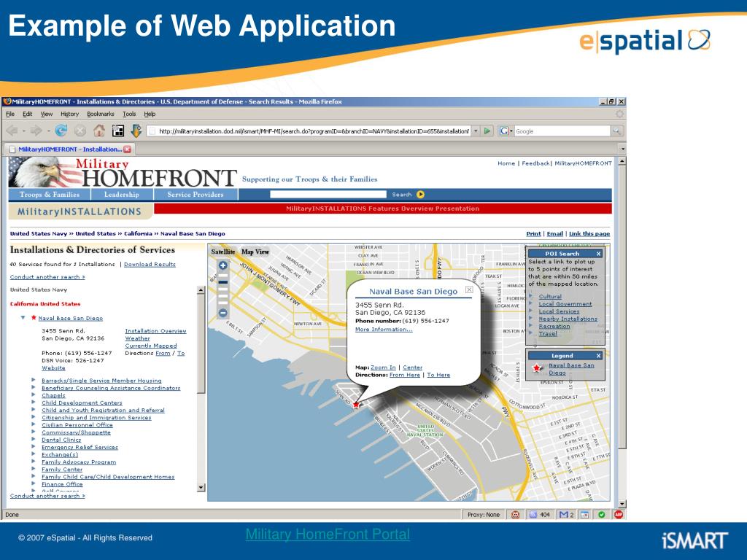Open the File menu
The height and width of the screenshot is (560, 747).
tap(10, 114)
